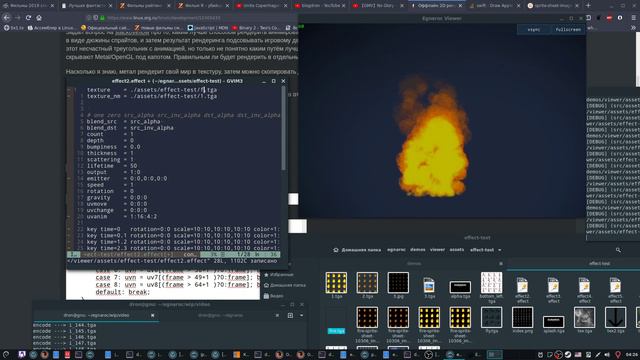Click demos in the file manager path bar
This screenshot has width=640, height=360.
point(418,249)
